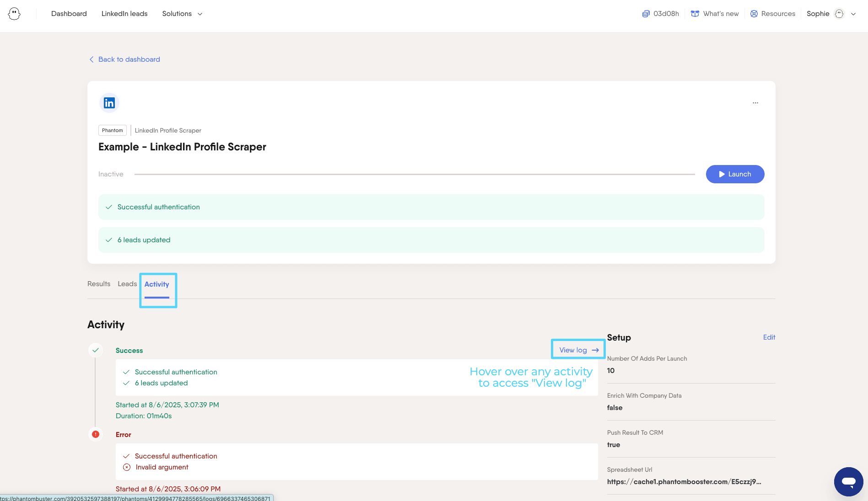Click Started at 3:06:09 PM timestamp
The height and width of the screenshot is (501, 868).
tap(168, 489)
